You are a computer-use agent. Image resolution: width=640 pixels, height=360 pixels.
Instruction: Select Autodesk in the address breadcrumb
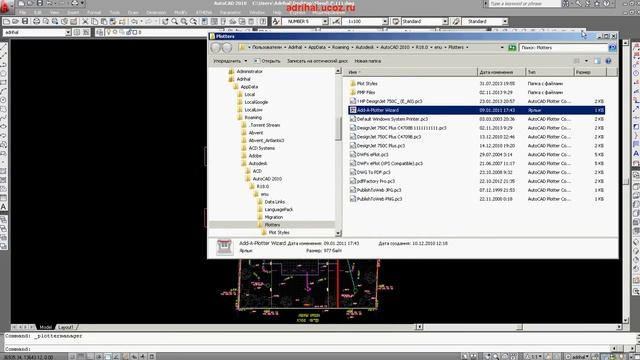pyautogui.click(x=364, y=47)
